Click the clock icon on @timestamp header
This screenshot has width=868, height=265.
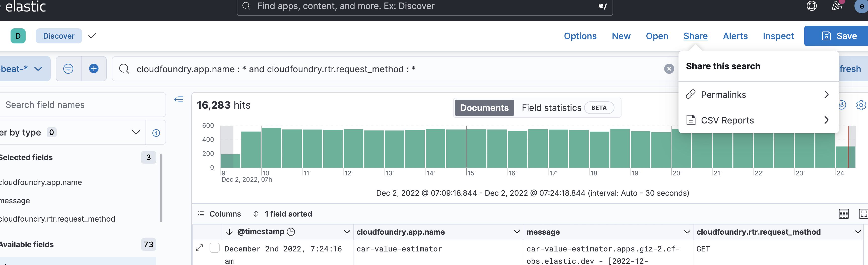[x=291, y=232]
